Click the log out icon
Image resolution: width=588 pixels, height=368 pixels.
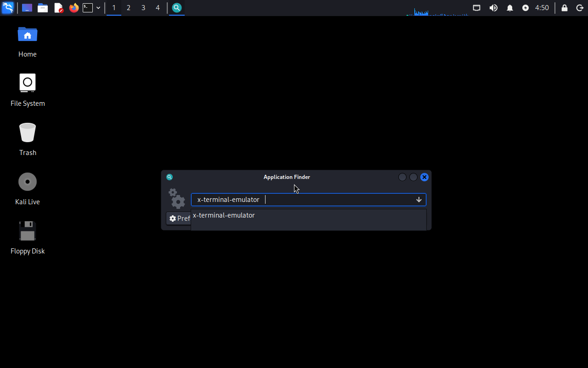pos(580,8)
